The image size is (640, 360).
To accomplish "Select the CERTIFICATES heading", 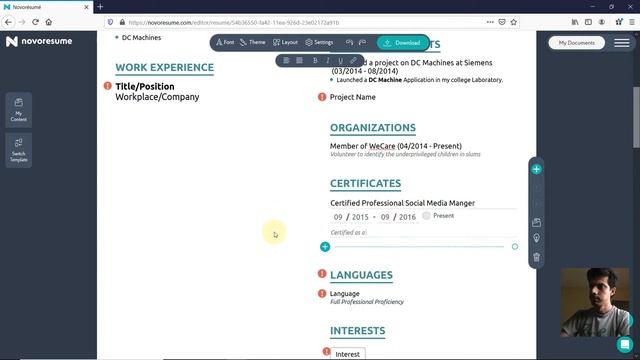I will [x=365, y=184].
